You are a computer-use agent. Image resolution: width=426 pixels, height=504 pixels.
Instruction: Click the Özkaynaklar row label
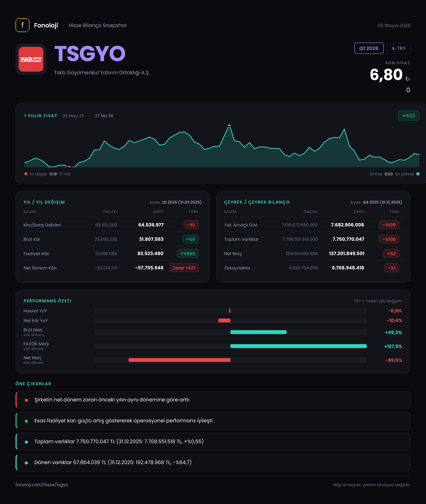[x=237, y=268]
